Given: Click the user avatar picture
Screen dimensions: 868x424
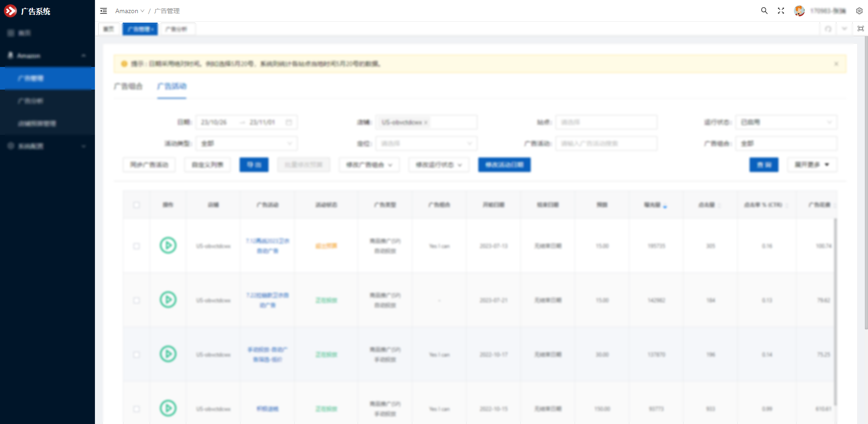Looking at the screenshot, I should tap(799, 11).
